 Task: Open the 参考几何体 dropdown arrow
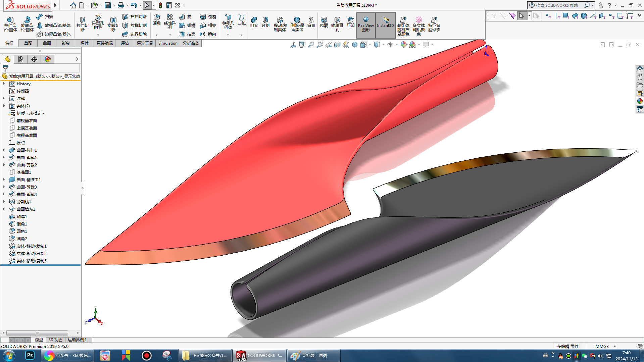tap(228, 35)
